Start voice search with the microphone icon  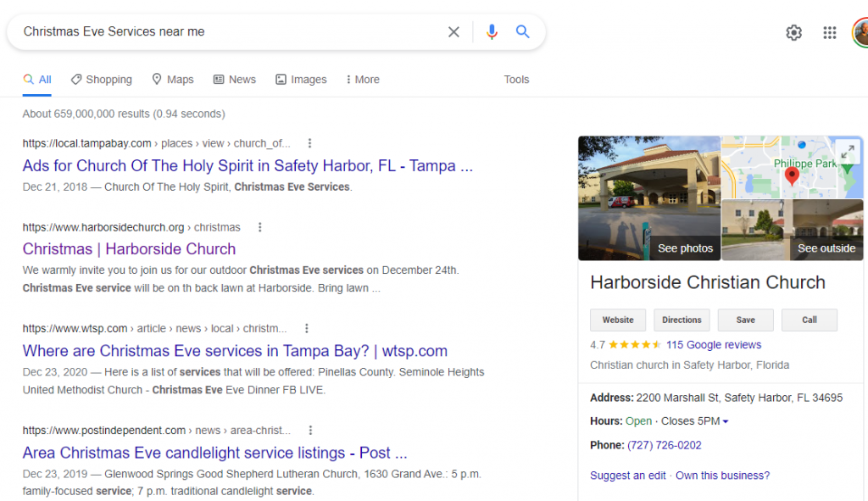click(492, 32)
